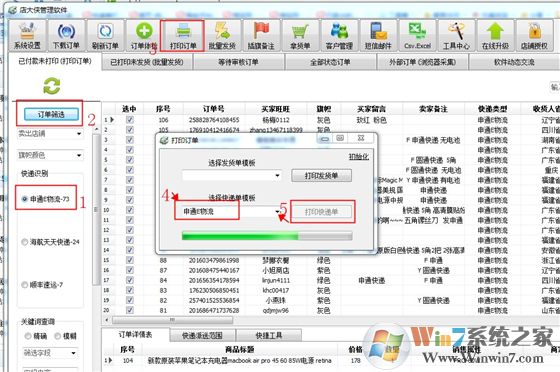Click the 买家旺旺 column header
The width and height of the screenshot is (560, 372).
(x=275, y=109)
